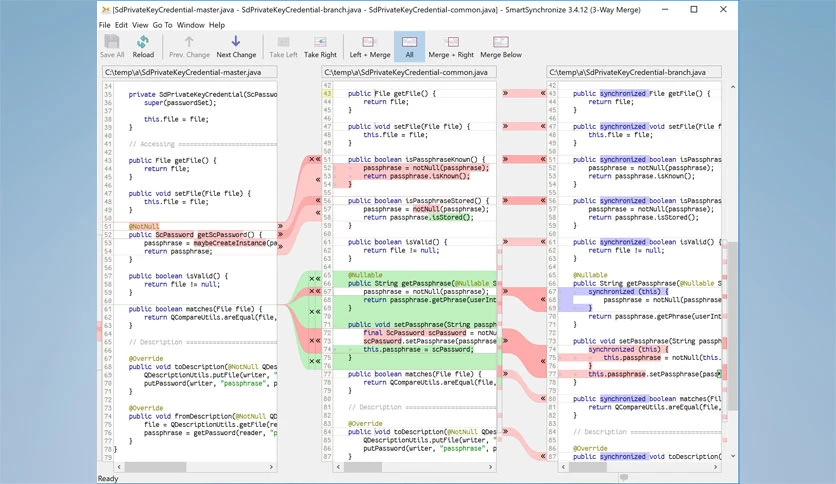Screen dimensions: 836x484
Task: Click the common pane horizontal scrollbar right arrow
Action: tap(491, 467)
